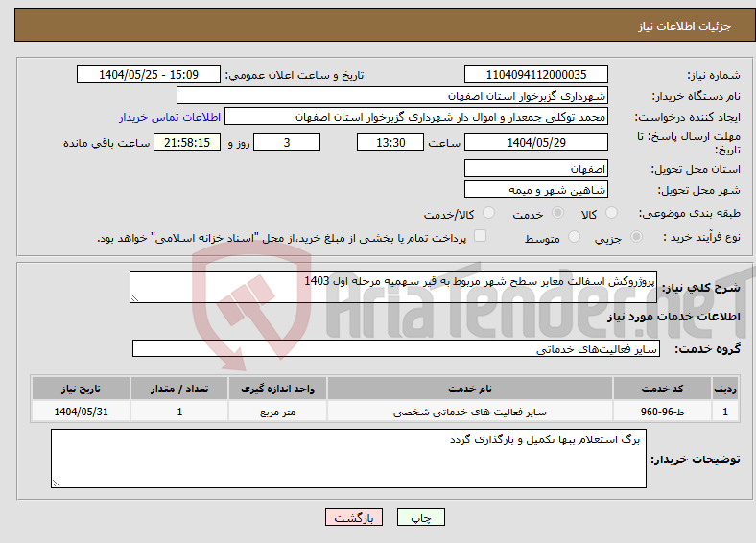756x543 pixels.
Task: Click the چاپ print button
Action: click(421, 517)
